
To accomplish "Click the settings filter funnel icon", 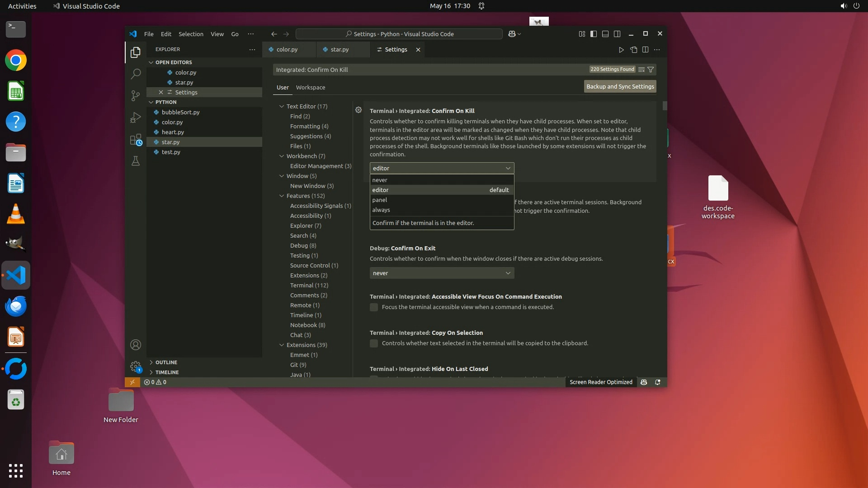I will click(x=651, y=69).
